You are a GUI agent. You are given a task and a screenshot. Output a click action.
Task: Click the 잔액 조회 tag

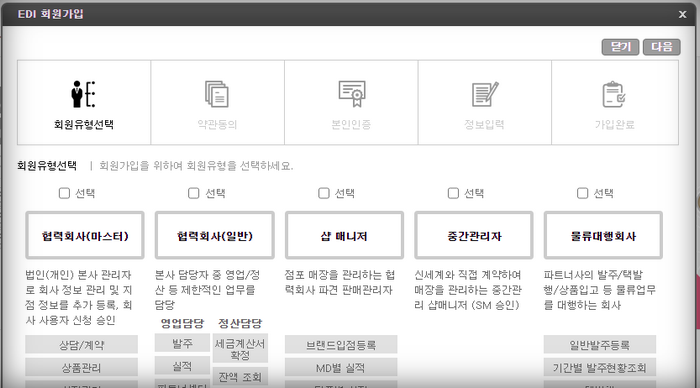click(x=240, y=377)
